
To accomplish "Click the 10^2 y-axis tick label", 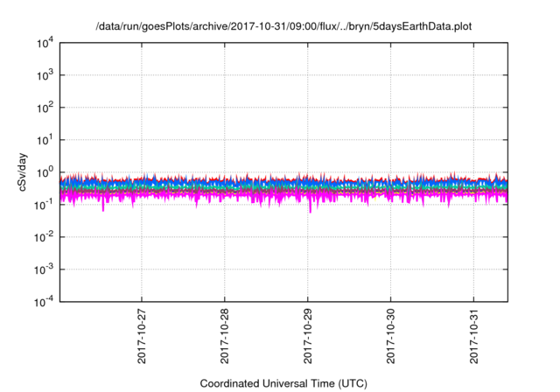I will click(45, 108).
